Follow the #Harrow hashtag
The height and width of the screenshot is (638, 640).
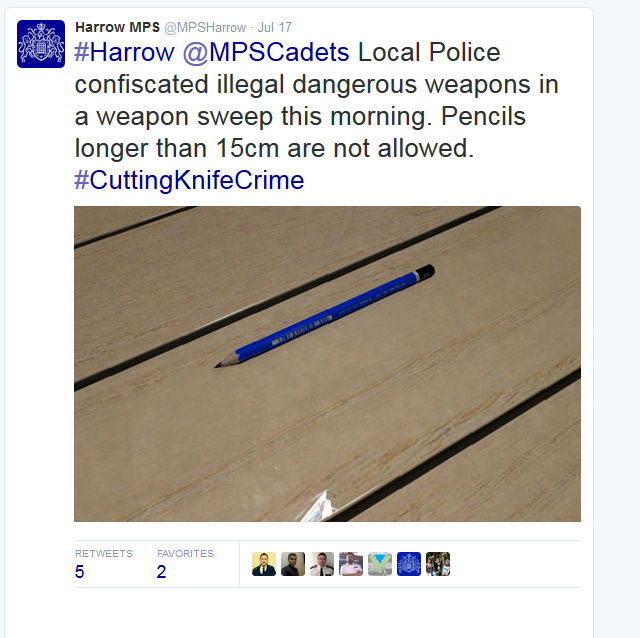coord(124,52)
